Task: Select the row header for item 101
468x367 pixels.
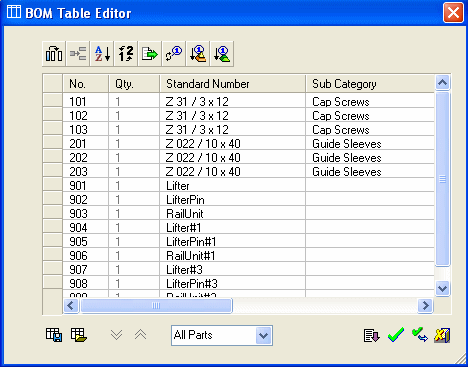Action: 53,100
